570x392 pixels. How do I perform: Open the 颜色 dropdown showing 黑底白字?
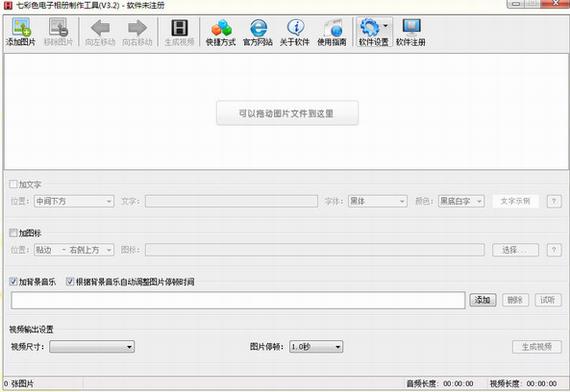click(461, 201)
